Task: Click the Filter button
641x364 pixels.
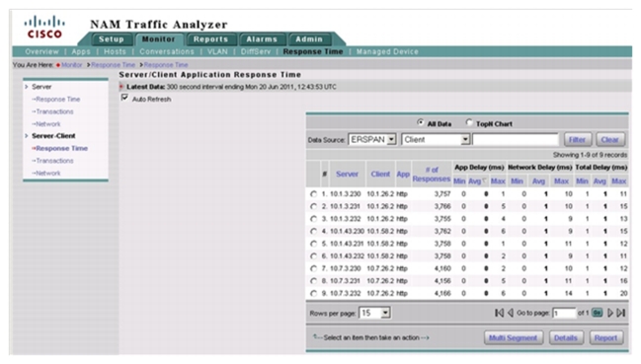Action: click(x=577, y=139)
